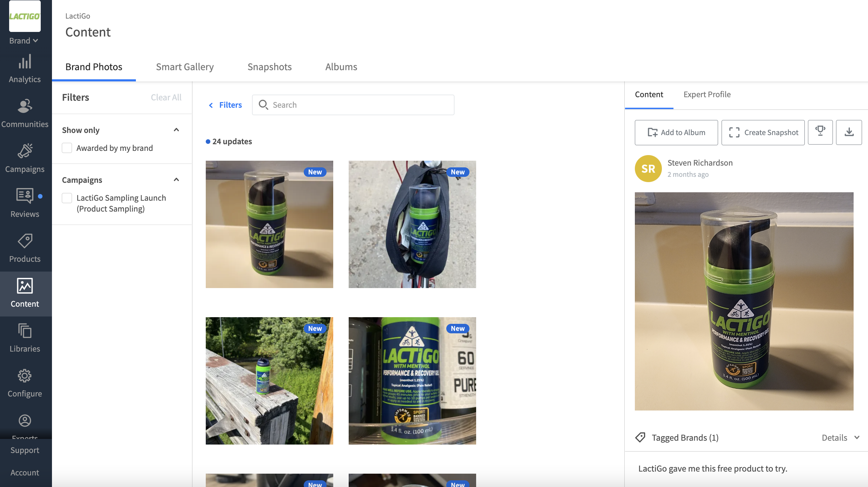Click the Steven Richardson name
This screenshot has height=487, width=868.
coord(700,163)
